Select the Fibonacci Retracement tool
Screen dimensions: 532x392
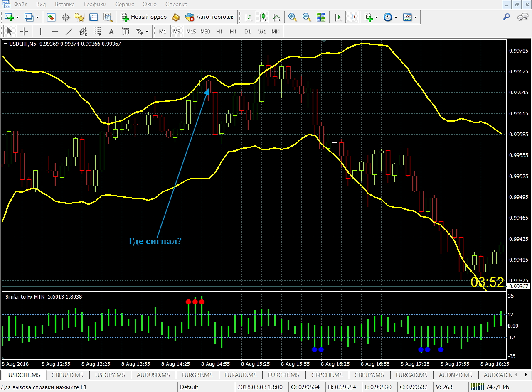click(x=97, y=31)
